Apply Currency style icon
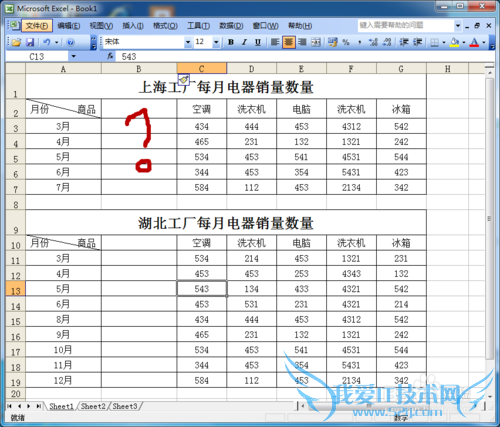Screen dimensions: 500x427 click(x=333, y=42)
